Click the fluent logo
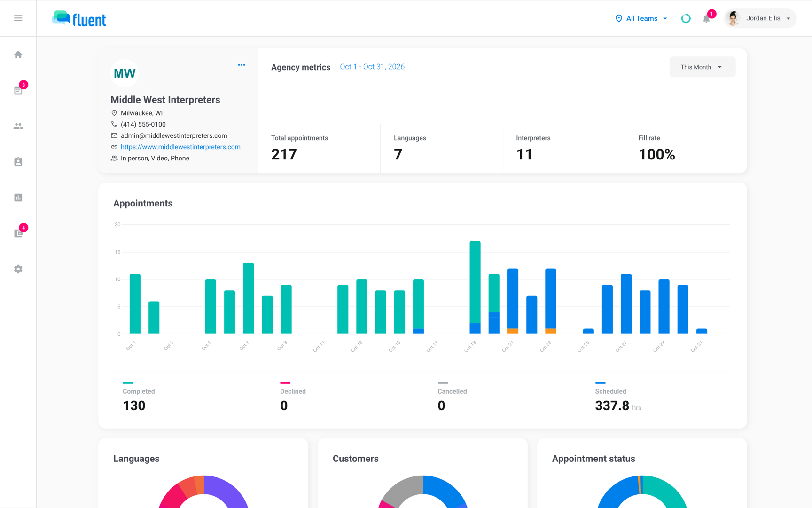The image size is (812, 508). [x=79, y=19]
